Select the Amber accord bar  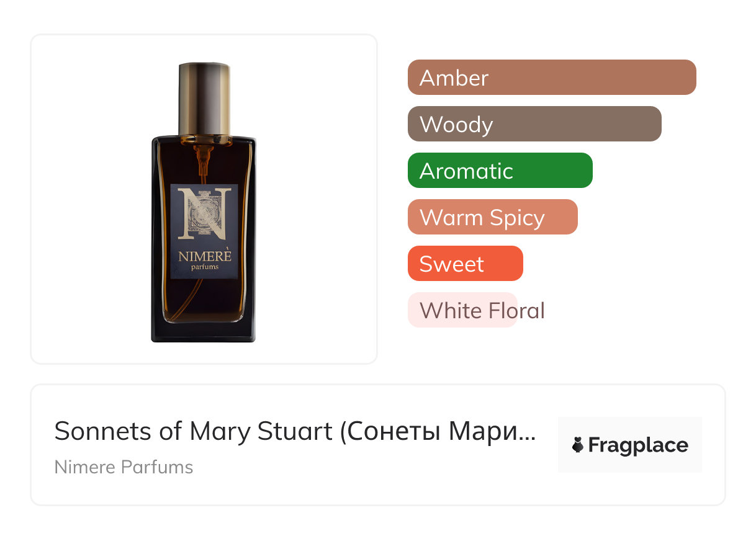[x=551, y=78]
